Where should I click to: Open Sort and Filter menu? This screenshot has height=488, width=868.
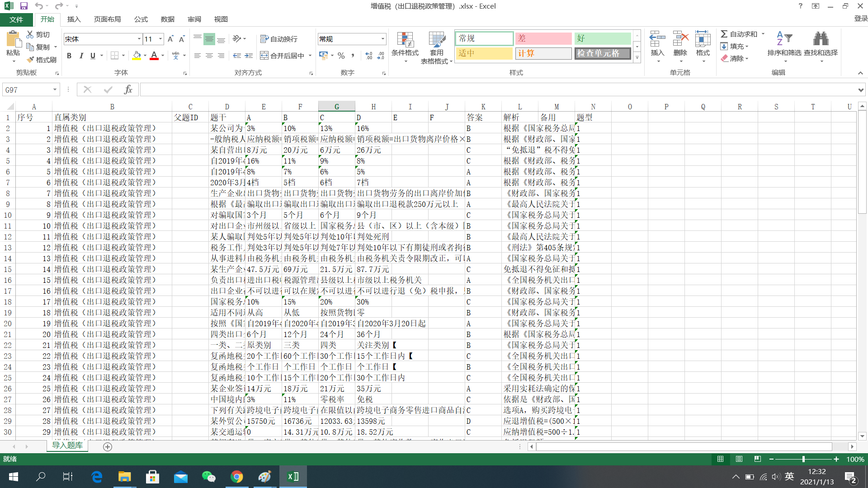tap(784, 47)
